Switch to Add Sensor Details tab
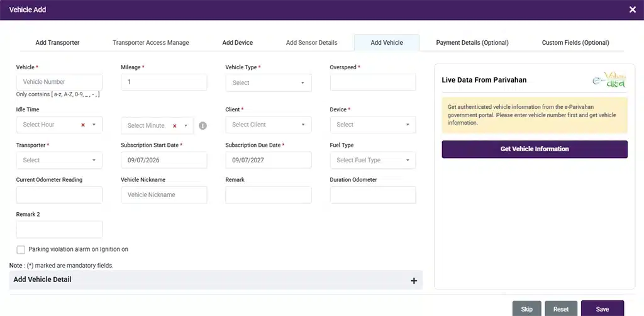This screenshot has height=316, width=644. [312, 43]
